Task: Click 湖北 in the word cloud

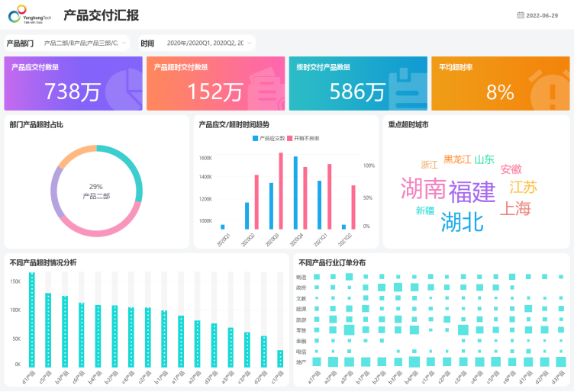Action: 462,221
